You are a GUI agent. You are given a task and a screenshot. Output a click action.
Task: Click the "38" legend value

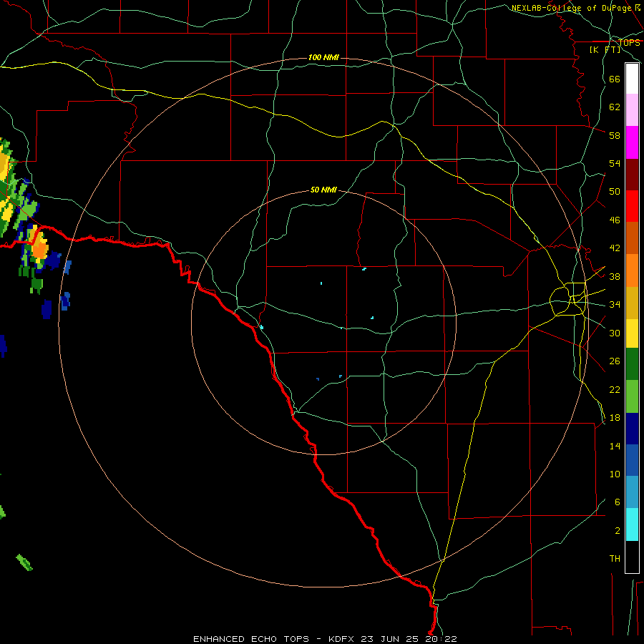pos(615,276)
